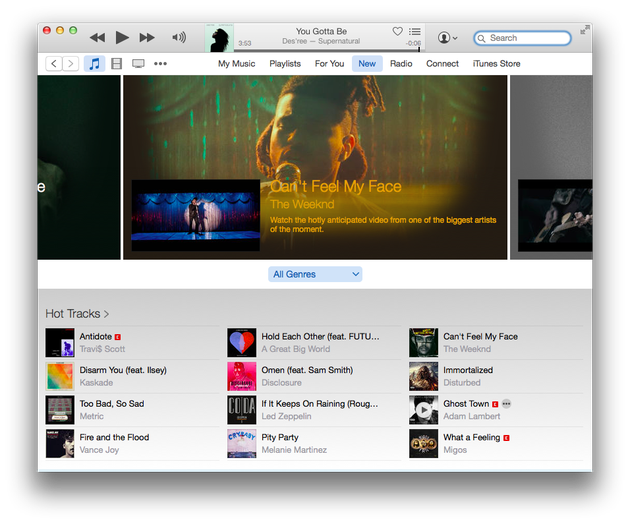The height and width of the screenshot is (524, 630).
Task: Open artist Vance Joy
Action: pyautogui.click(x=99, y=450)
